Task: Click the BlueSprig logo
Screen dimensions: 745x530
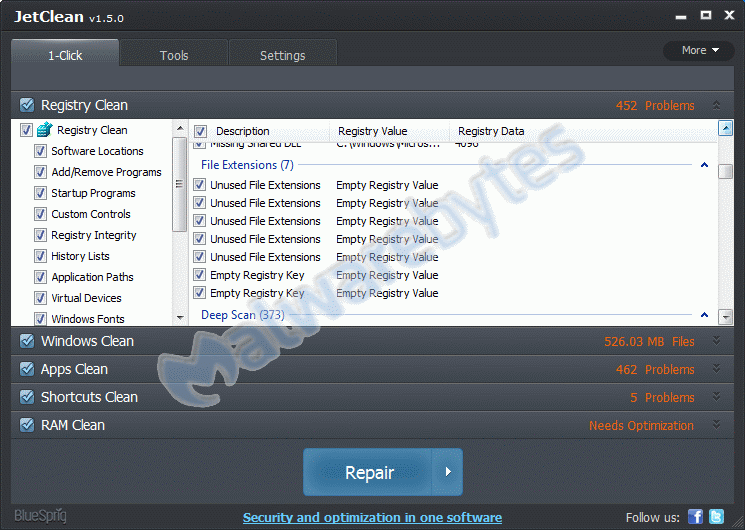Action: pos(39,516)
